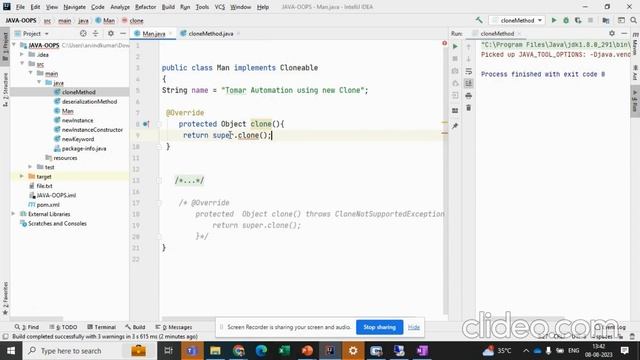640x360 pixels.
Task: Click the Windows Start button
Action: [11, 351]
